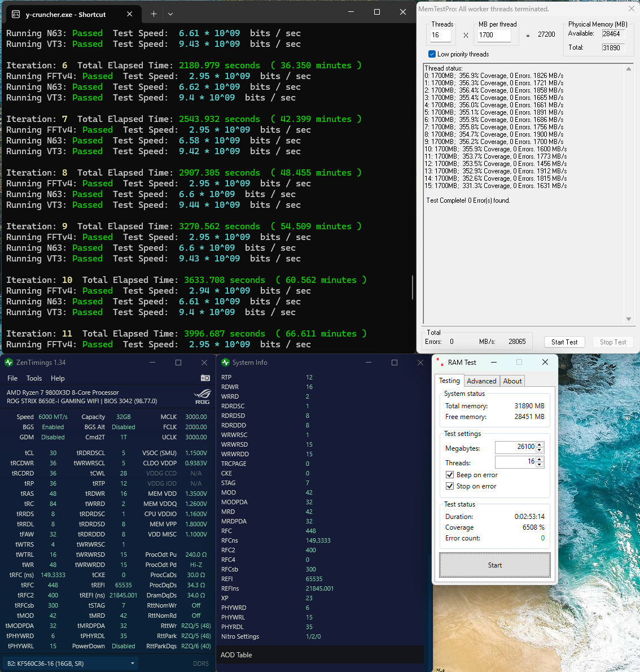Screen dimensions: 640x672
Task: Click the ZenTimings app logo icon
Action: point(8,363)
